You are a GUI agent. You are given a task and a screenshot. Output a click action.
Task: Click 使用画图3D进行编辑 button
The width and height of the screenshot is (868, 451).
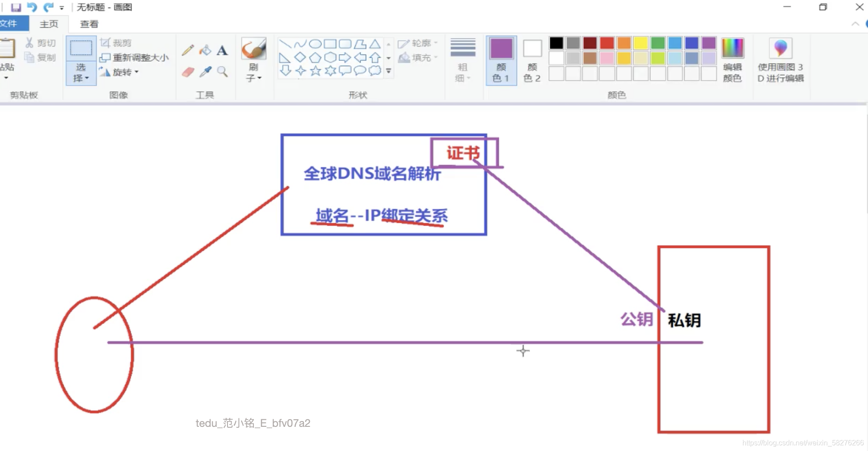point(780,60)
